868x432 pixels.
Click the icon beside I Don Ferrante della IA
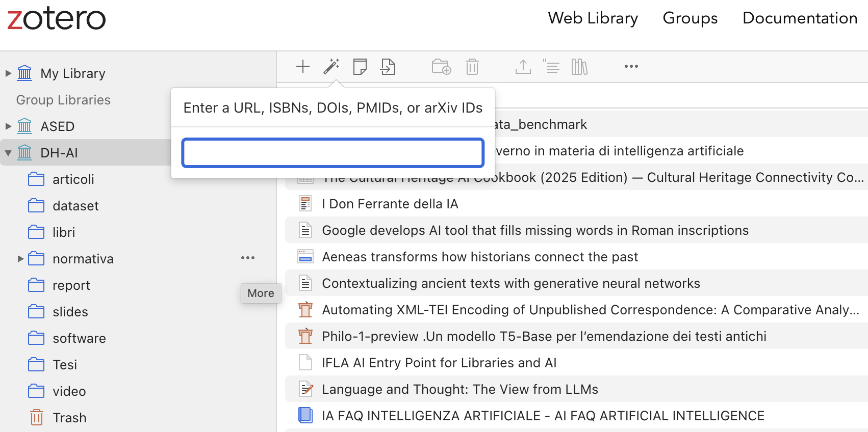pos(305,204)
